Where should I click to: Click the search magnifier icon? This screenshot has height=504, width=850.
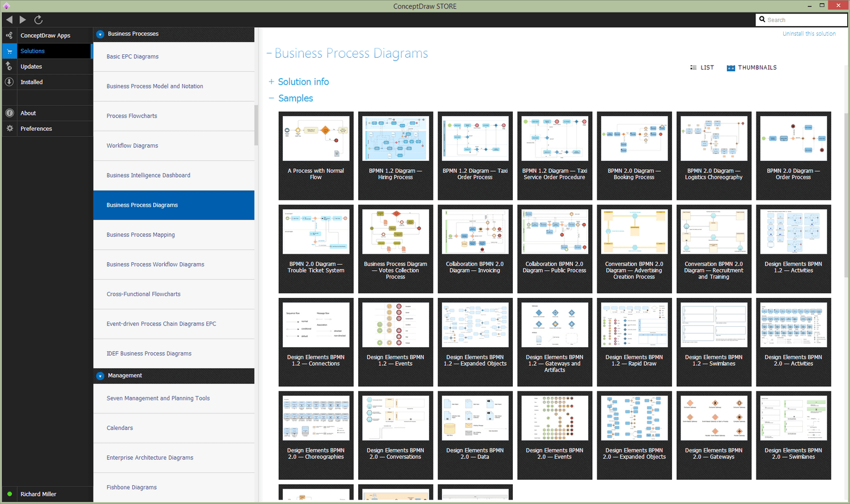[762, 20]
